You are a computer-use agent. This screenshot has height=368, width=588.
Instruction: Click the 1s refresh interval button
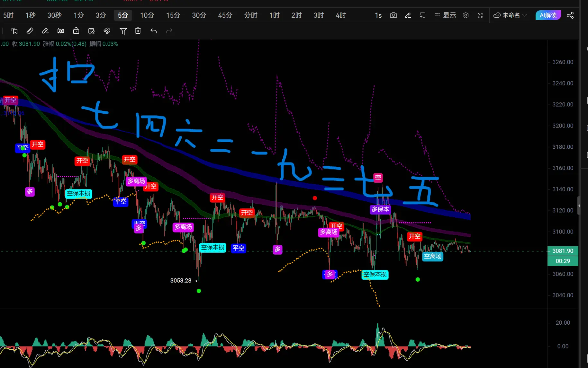pyautogui.click(x=378, y=15)
